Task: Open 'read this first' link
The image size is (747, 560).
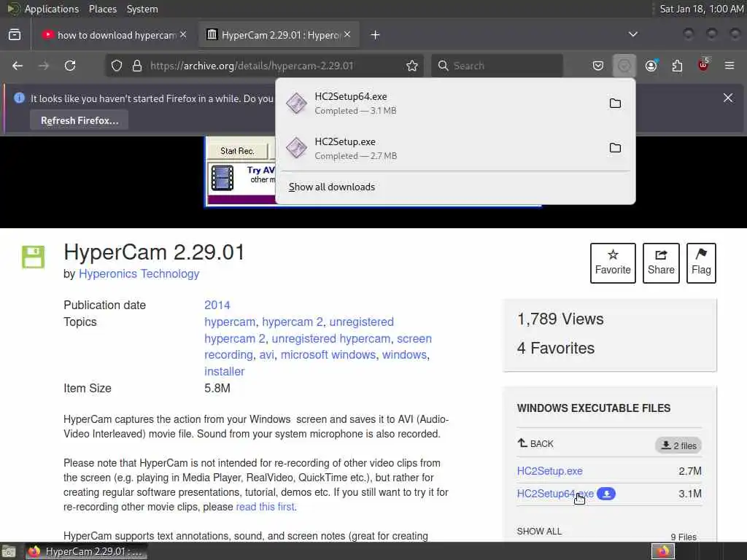Action: pyautogui.click(x=266, y=507)
